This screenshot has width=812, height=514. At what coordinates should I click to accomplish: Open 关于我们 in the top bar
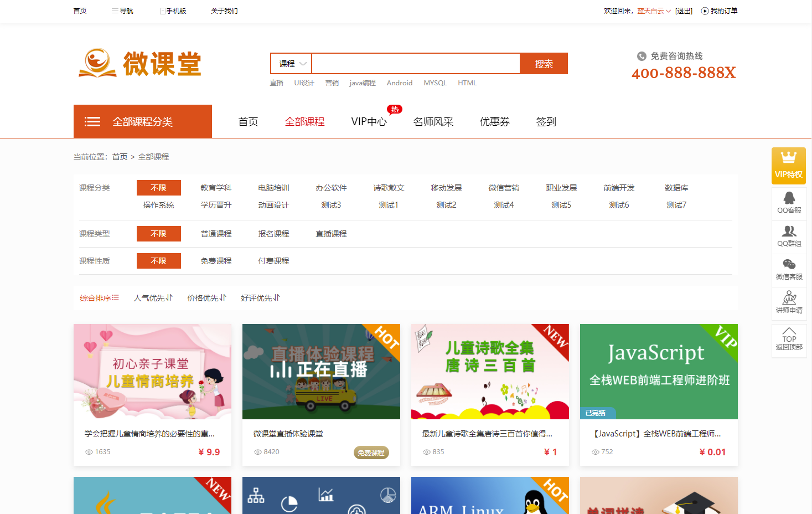pyautogui.click(x=224, y=11)
